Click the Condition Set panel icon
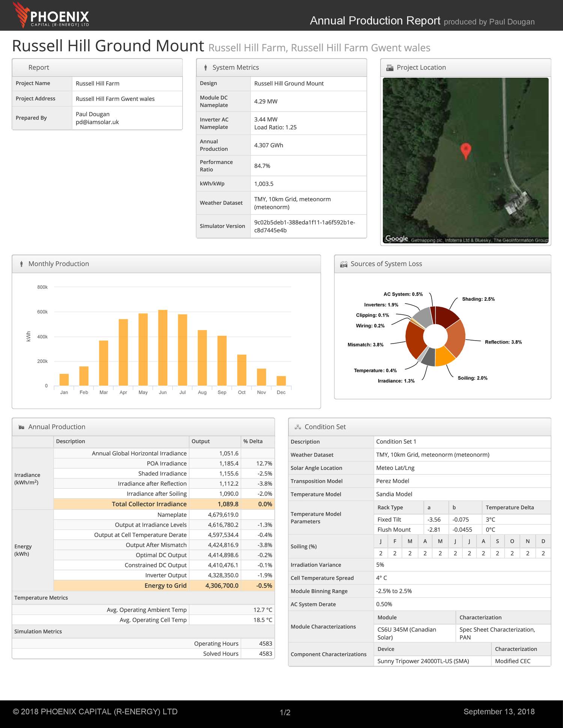Screen dimensions: 563x728 click(x=298, y=427)
